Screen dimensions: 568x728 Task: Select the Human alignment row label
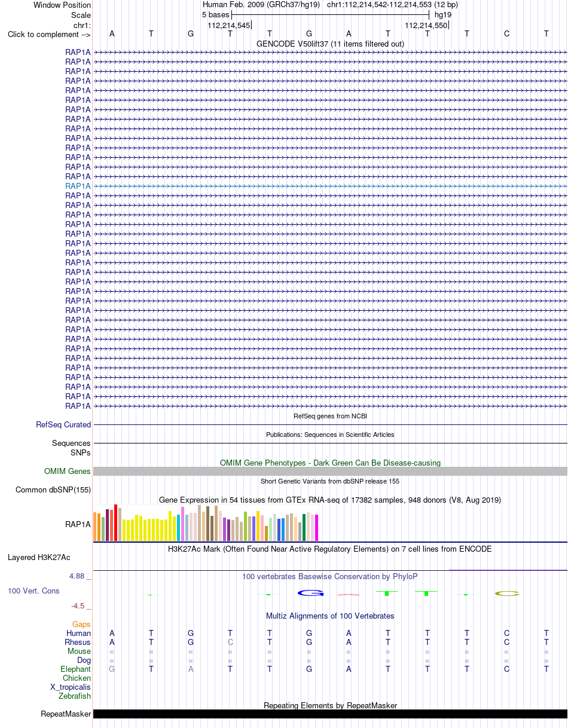coord(79,634)
